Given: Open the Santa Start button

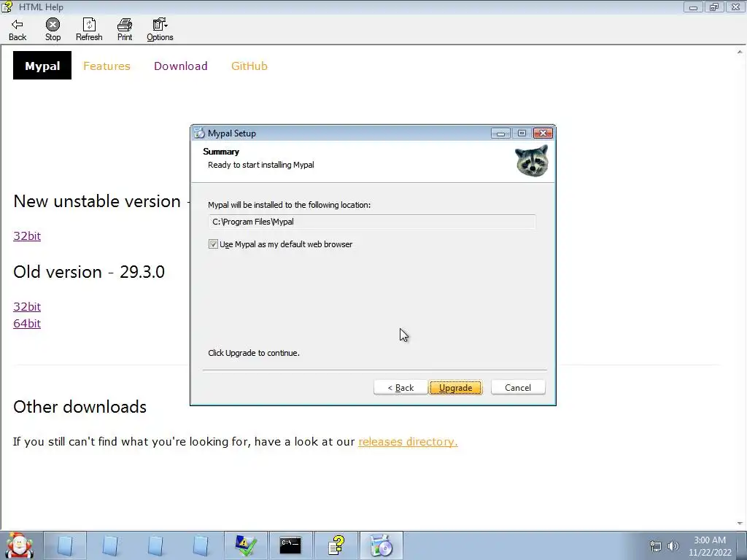Looking at the screenshot, I should [x=19, y=545].
